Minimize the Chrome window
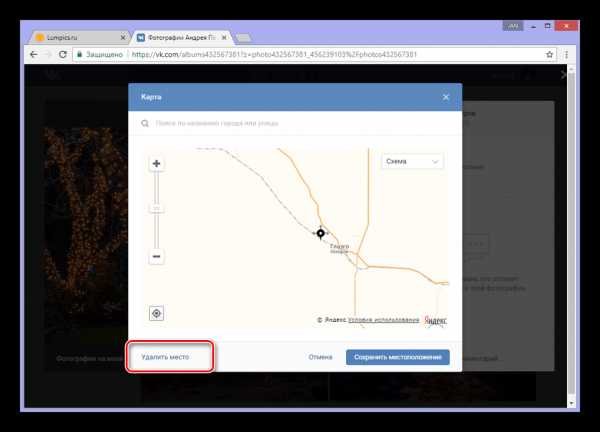 (533, 26)
